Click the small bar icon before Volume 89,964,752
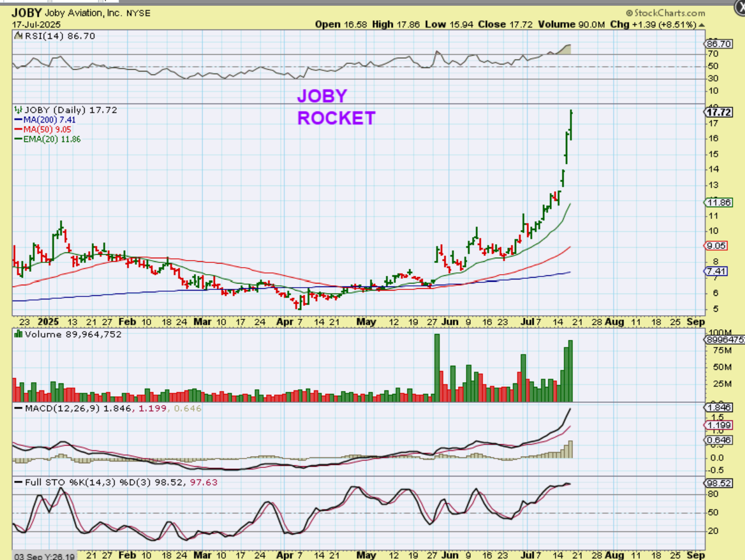The height and width of the screenshot is (560, 745). point(18,334)
